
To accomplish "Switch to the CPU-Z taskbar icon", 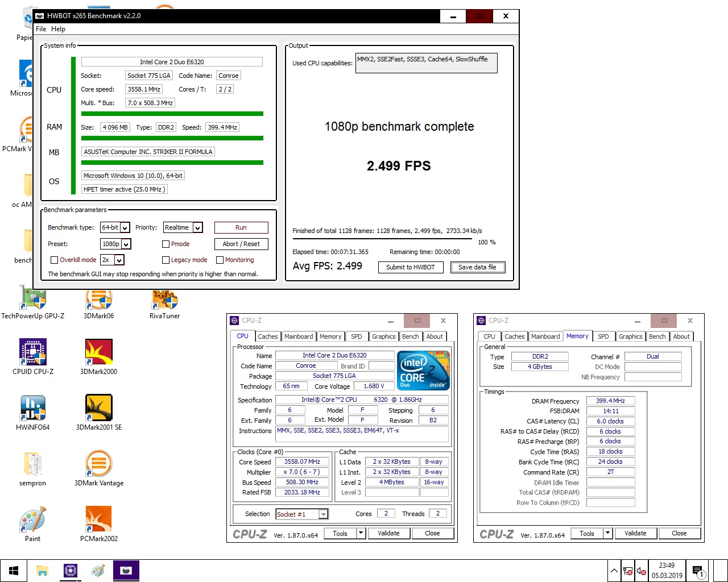I will 71,571.
